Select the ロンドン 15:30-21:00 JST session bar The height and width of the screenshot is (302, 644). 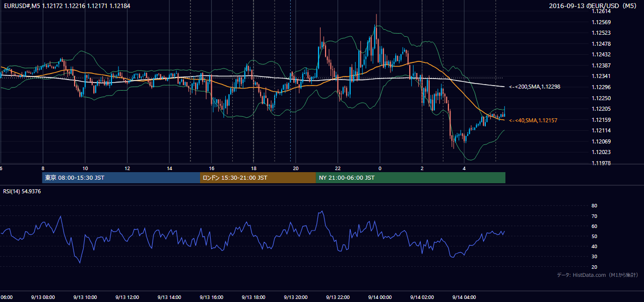tap(258, 178)
